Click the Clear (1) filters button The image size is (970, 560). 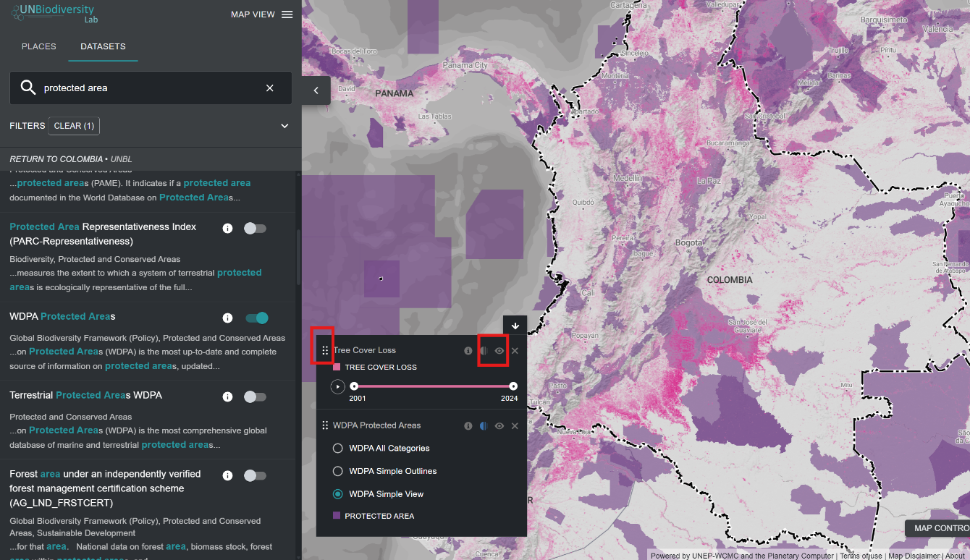point(74,126)
